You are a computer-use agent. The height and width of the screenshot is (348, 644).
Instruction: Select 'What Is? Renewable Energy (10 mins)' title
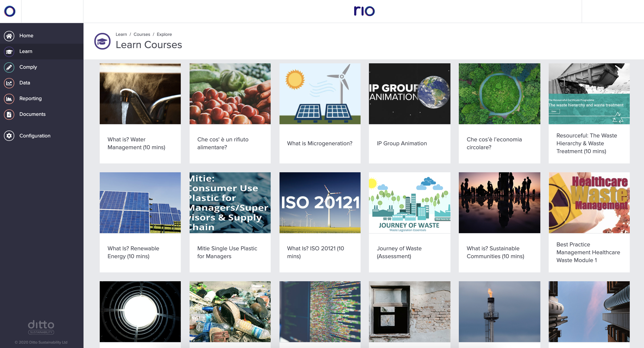[133, 253]
